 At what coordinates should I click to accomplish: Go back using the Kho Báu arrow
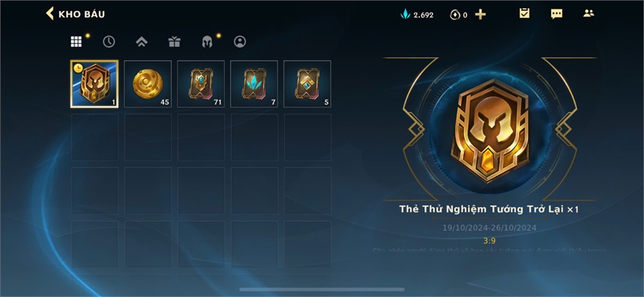pyautogui.click(x=49, y=14)
